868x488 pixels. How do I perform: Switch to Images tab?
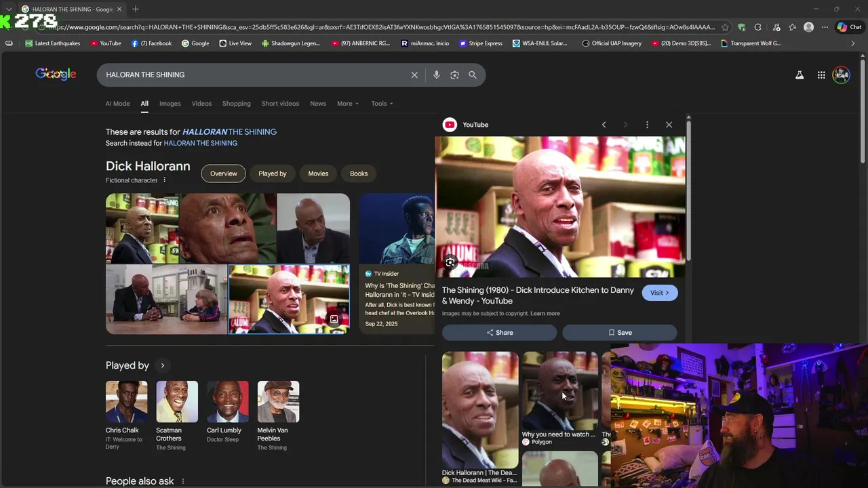(170, 104)
